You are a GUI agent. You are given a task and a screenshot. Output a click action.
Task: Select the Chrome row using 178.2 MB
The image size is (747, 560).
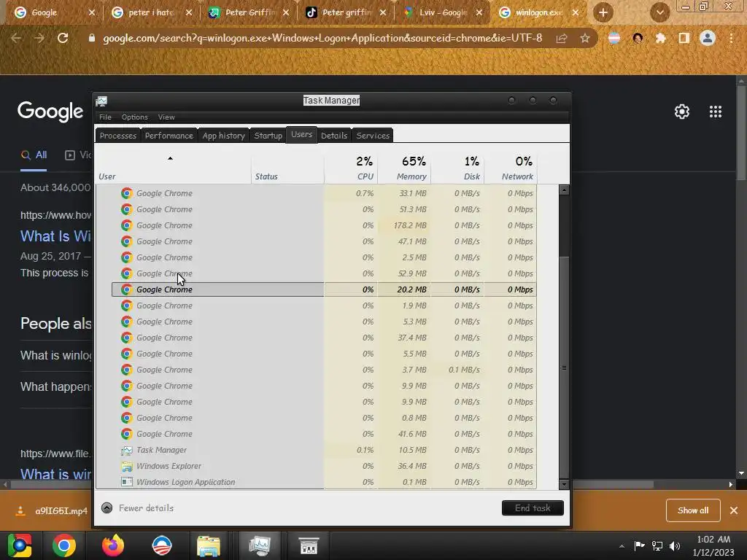324,225
